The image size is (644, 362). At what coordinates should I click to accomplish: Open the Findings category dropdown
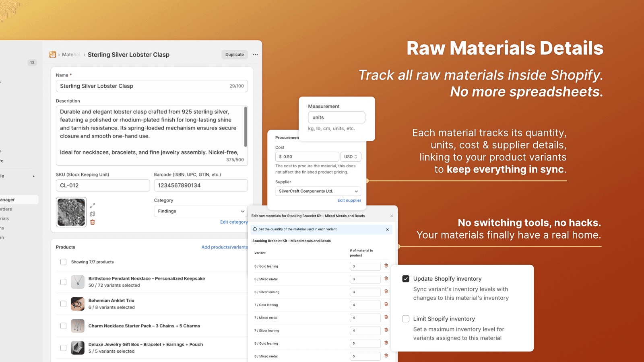point(200,211)
